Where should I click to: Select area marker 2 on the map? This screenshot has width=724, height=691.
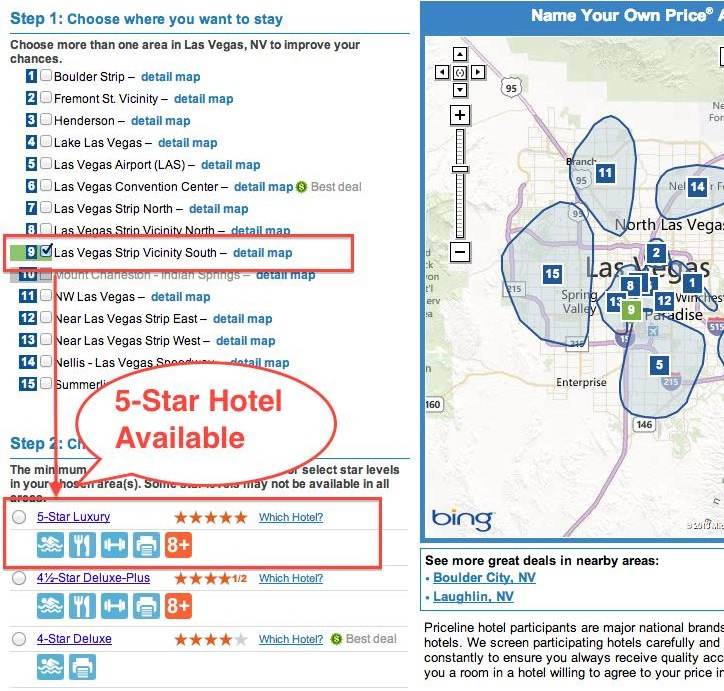click(x=656, y=252)
